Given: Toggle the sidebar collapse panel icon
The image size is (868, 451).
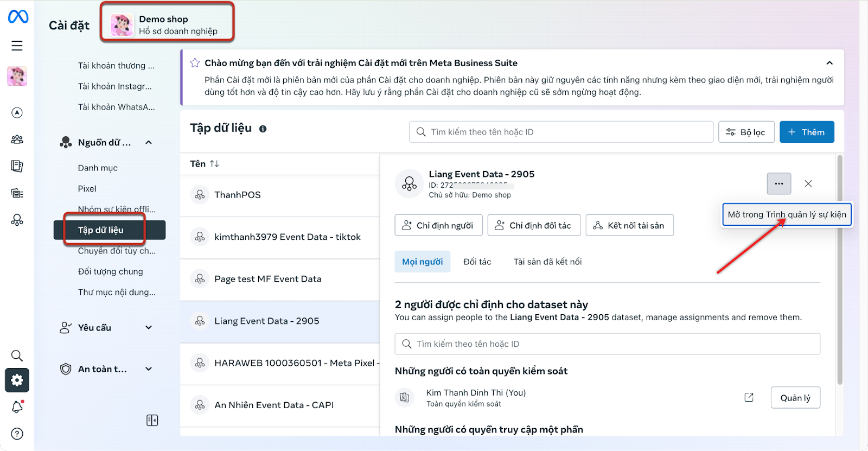Looking at the screenshot, I should pos(152,420).
